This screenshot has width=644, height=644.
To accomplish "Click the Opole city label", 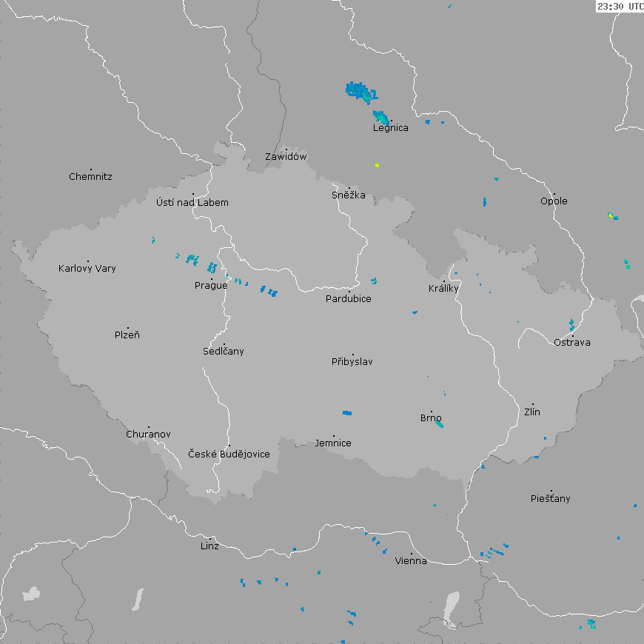I will [x=554, y=201].
